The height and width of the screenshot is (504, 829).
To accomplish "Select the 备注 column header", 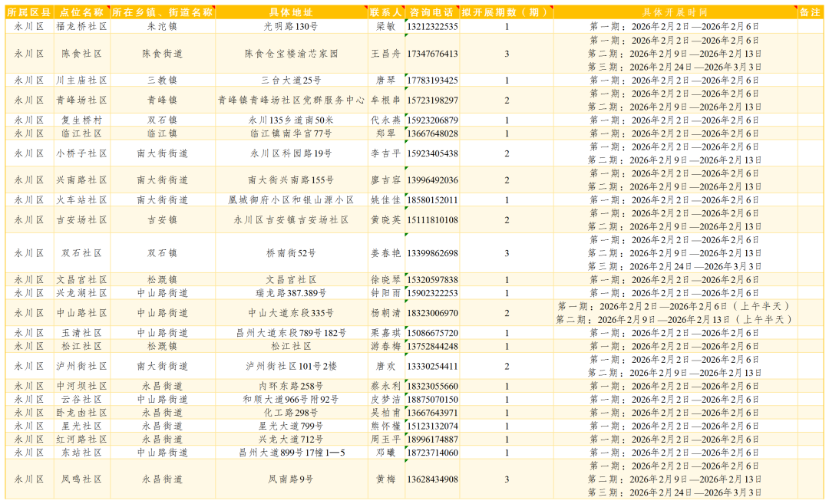I will point(810,12).
